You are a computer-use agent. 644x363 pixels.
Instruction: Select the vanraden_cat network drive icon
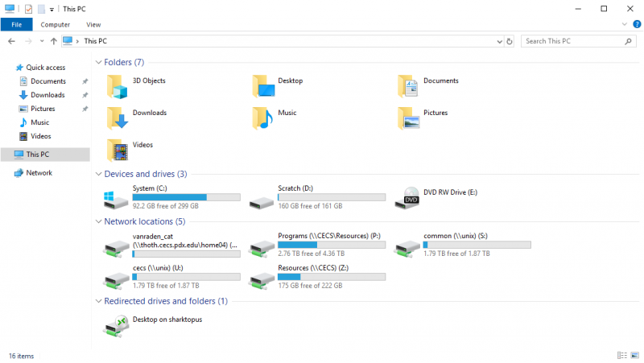(x=117, y=249)
